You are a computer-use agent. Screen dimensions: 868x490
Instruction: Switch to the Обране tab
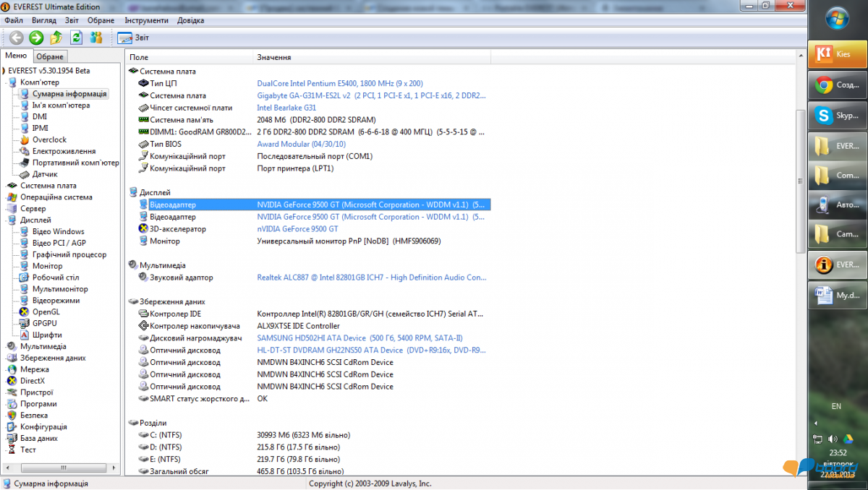pos(50,56)
